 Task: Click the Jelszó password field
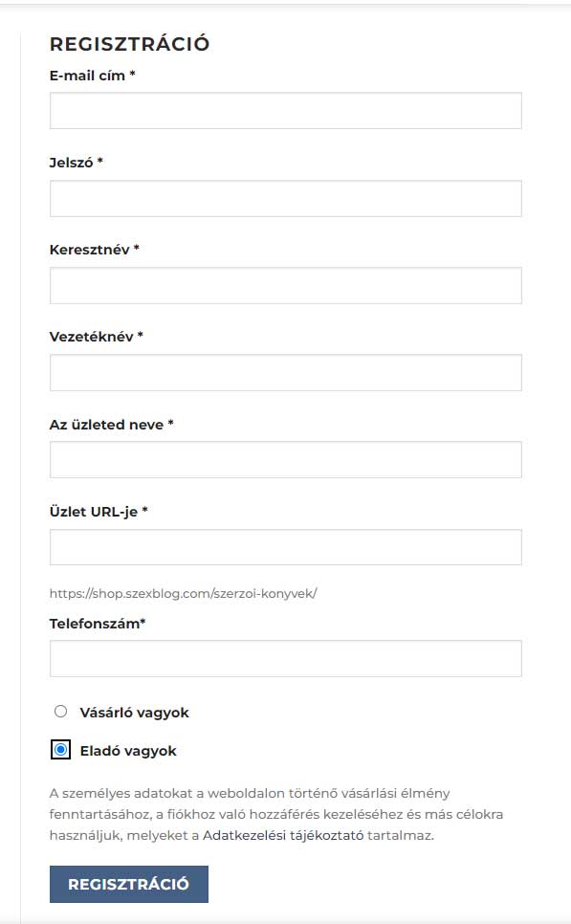285,198
